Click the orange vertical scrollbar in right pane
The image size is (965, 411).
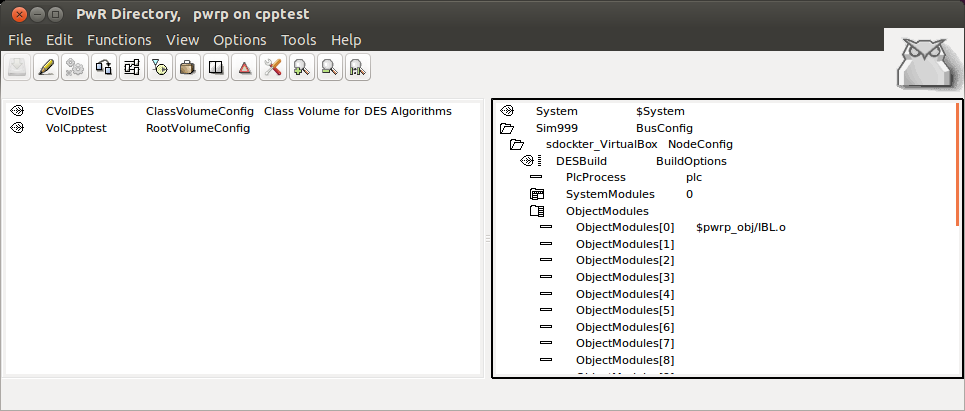tap(958, 165)
